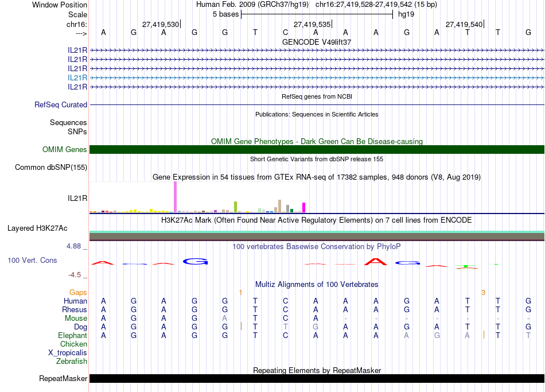Click the 27,419,535 ruler position
Screen dimensions: 545x392
tap(312, 24)
